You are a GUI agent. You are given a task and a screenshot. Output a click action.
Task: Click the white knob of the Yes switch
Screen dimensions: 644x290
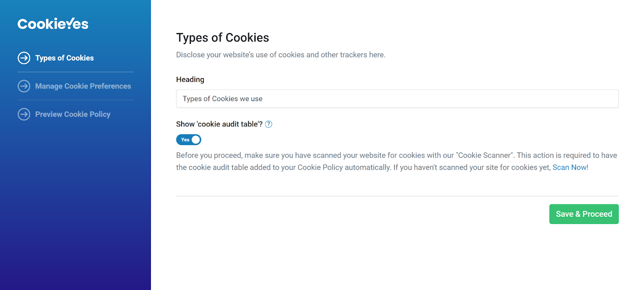[196, 140]
